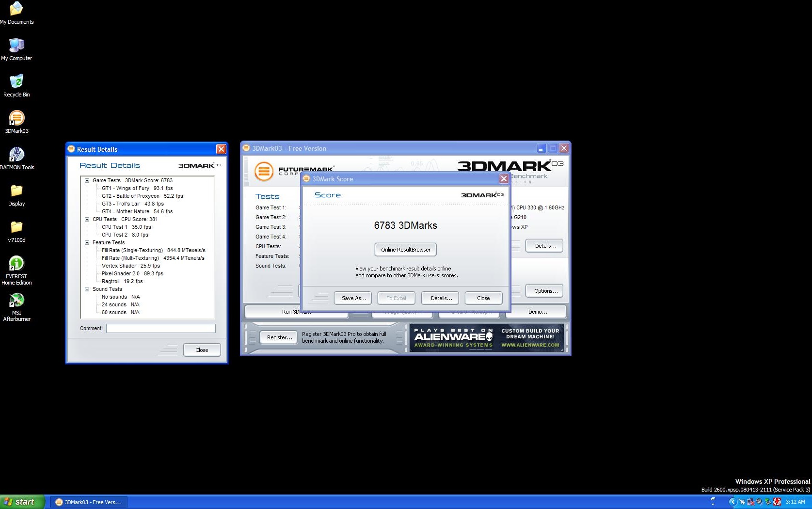Screen dimensions: 812x509
Task: Select CPU Test 1 35.0 fps row
Action: (x=127, y=227)
